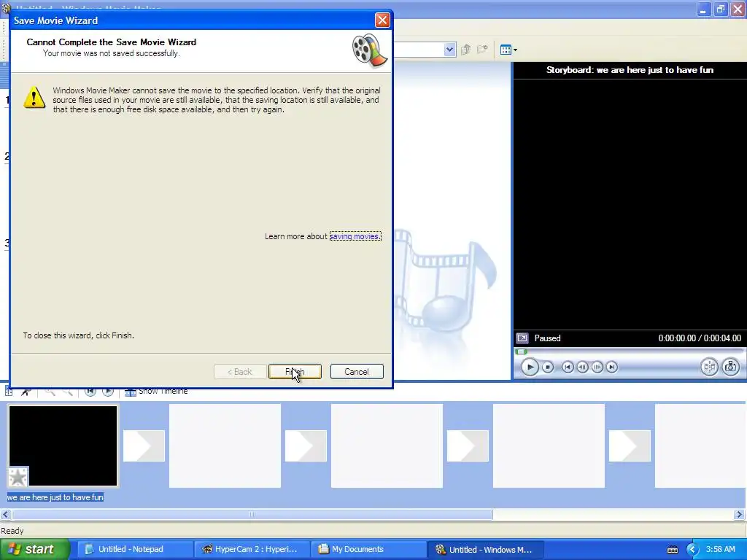Click the storyboard horizontal scrollbar thumb
This screenshot has height=560, width=747.
(252, 514)
